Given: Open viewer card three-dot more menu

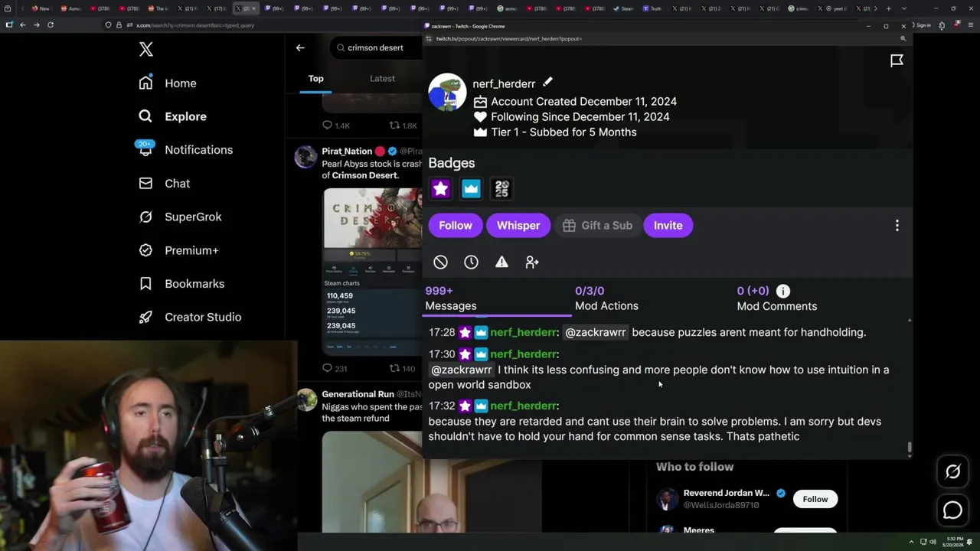Looking at the screenshot, I should coord(897,226).
